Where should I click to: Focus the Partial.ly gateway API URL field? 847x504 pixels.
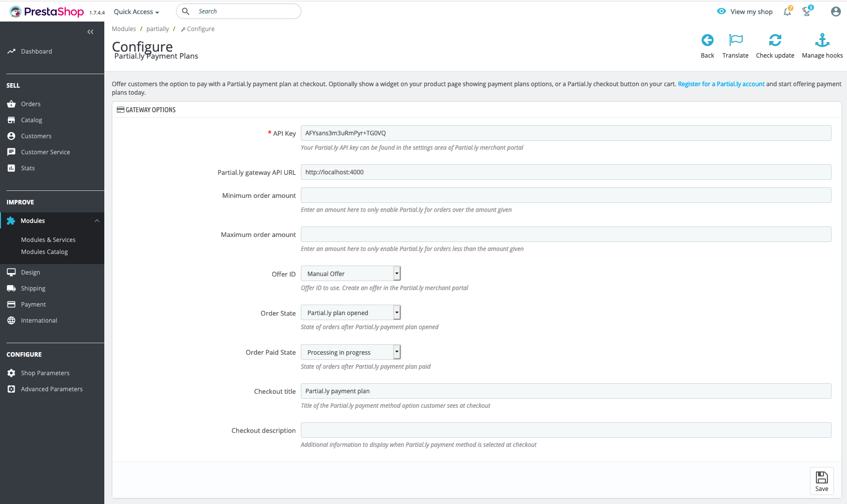point(566,172)
